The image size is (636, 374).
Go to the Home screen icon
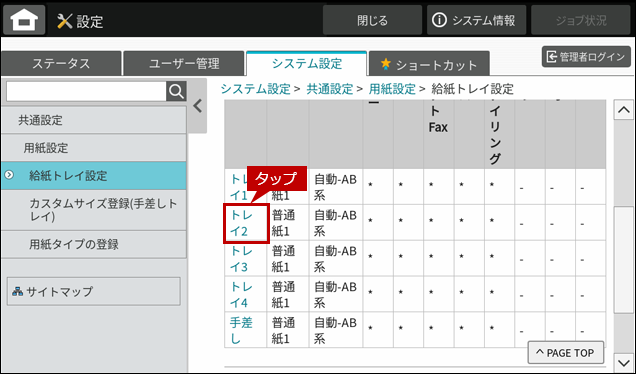coord(24,20)
